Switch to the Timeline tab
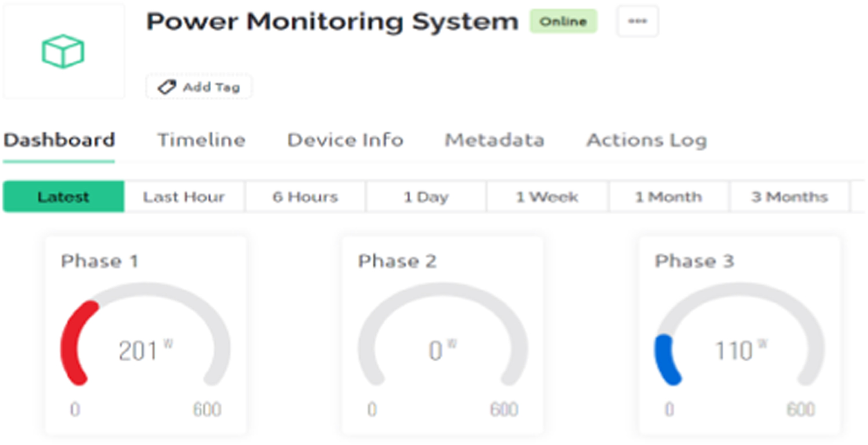Screen dimensions: 868x445 pos(201,139)
